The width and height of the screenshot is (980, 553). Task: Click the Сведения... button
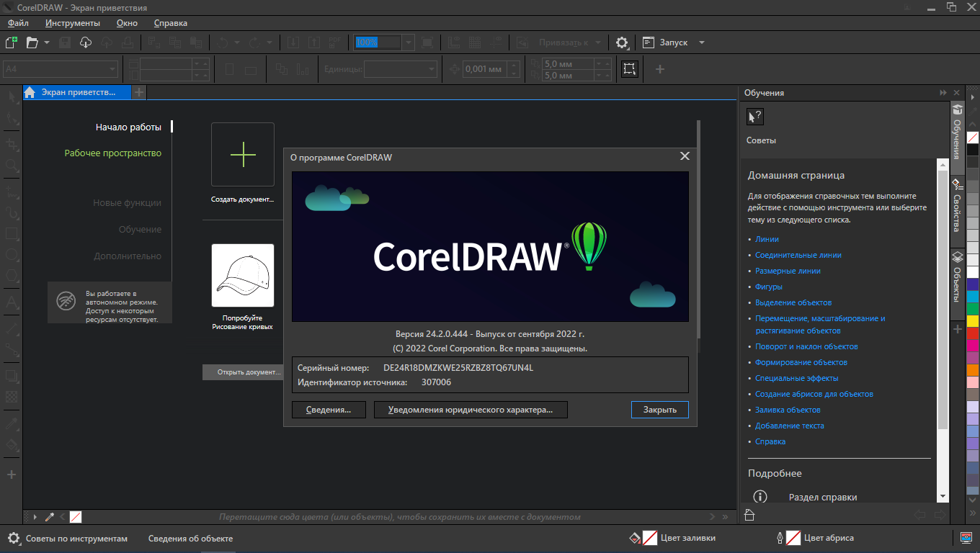point(329,410)
